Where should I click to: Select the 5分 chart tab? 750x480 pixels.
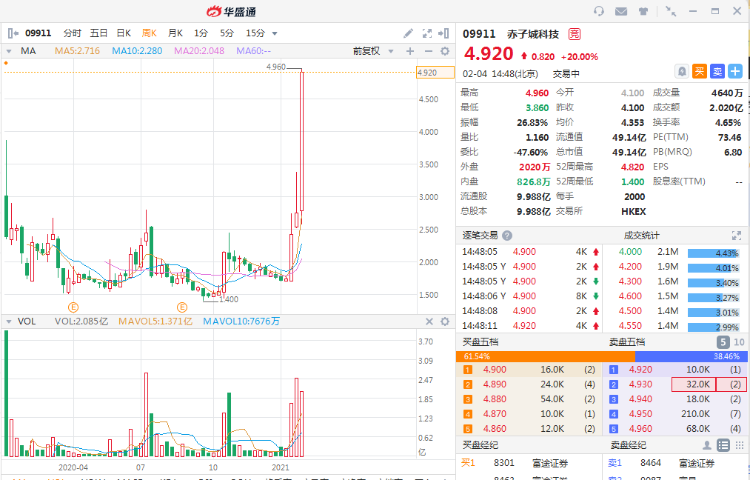[227, 33]
